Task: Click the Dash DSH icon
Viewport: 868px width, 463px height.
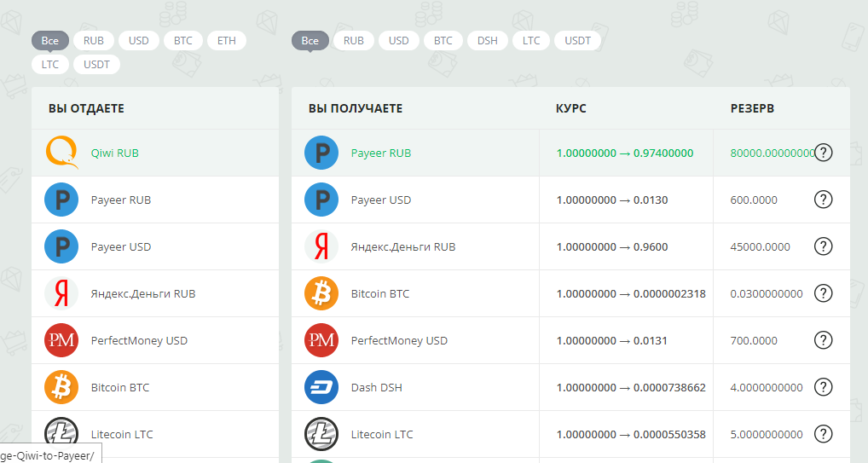Action: click(x=321, y=387)
